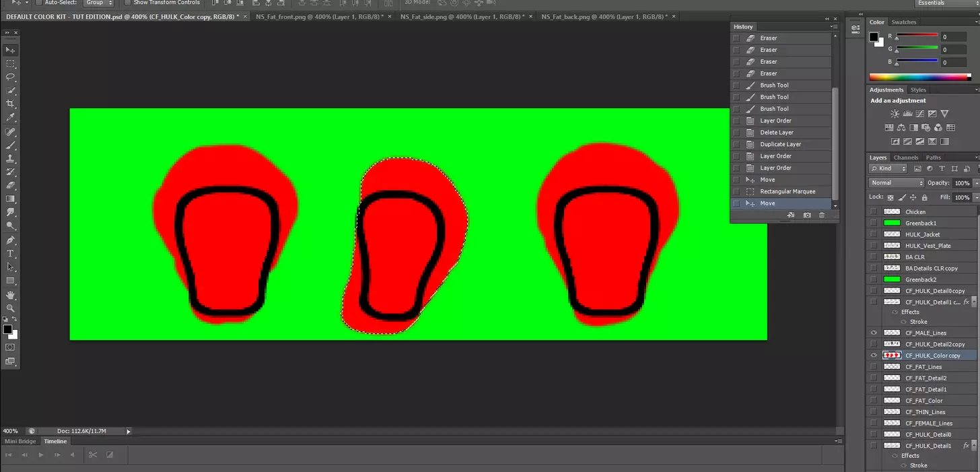The width and height of the screenshot is (980, 472).
Task: Select the Brush tool in the toolbox
Action: click(10, 145)
